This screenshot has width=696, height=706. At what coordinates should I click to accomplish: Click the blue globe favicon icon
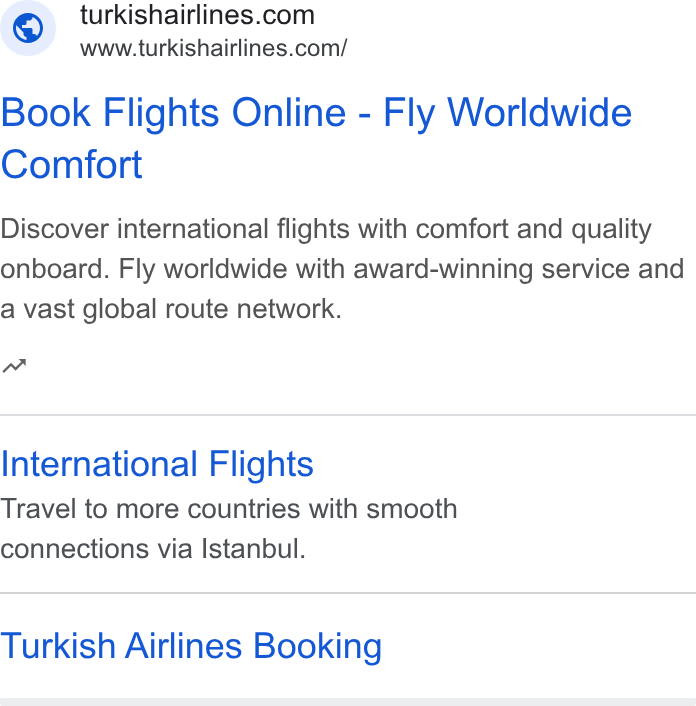[x=28, y=28]
